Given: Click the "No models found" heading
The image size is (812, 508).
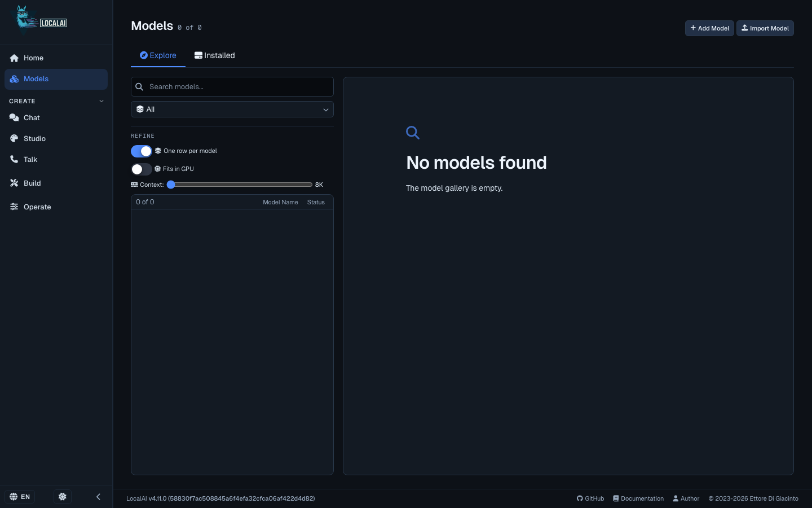Looking at the screenshot, I should point(476,163).
